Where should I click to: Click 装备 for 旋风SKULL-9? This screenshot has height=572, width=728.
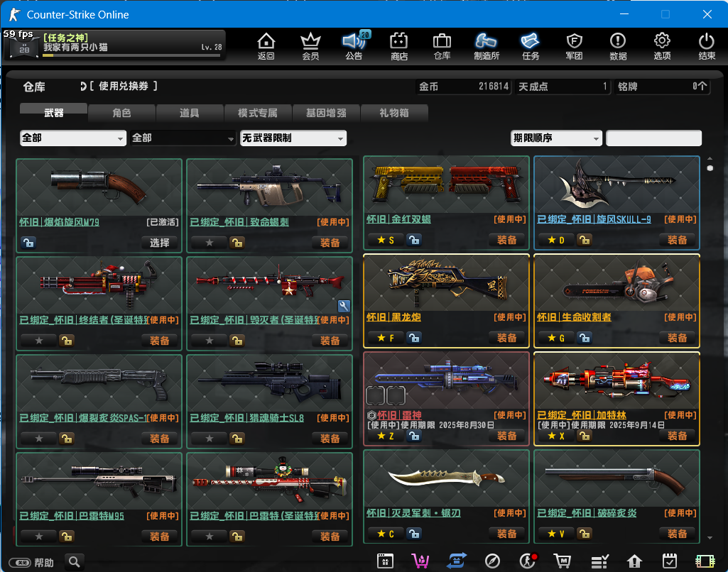[x=678, y=240]
